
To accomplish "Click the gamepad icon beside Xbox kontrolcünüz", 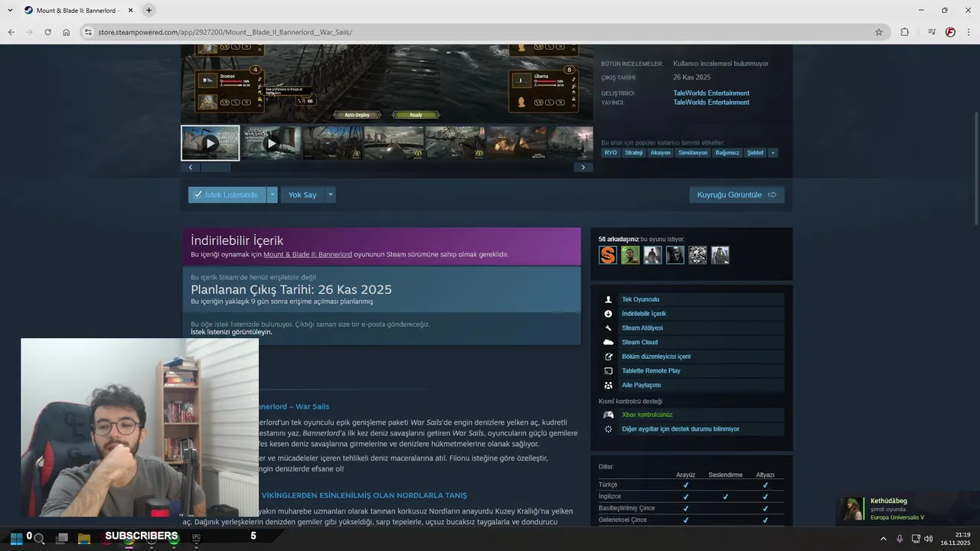I will 609,415.
